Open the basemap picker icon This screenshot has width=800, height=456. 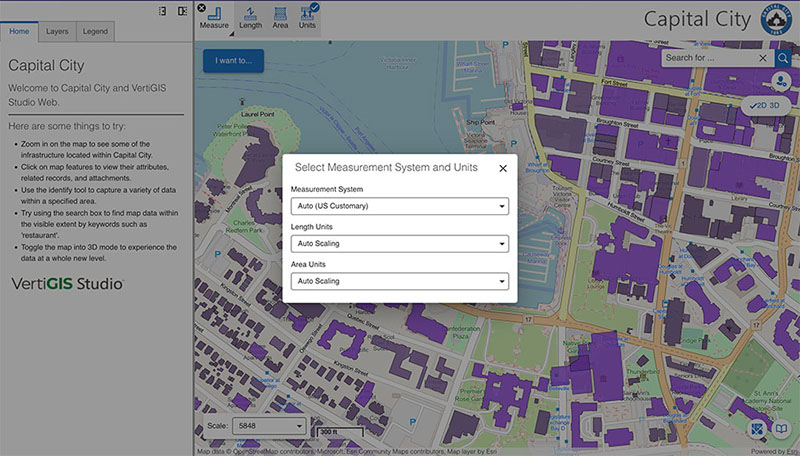coord(758,429)
